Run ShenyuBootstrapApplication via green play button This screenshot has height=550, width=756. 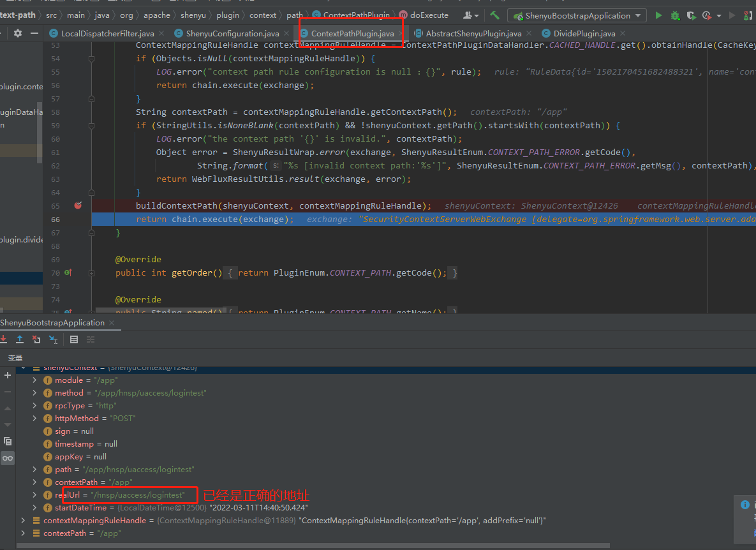coord(659,15)
